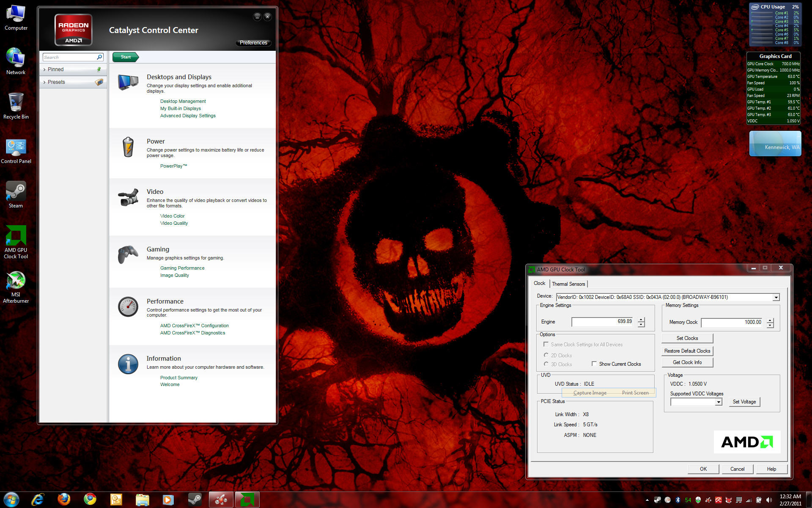Click the Performance gauge icon
Viewport: 812px width, 508px height.
tap(128, 307)
